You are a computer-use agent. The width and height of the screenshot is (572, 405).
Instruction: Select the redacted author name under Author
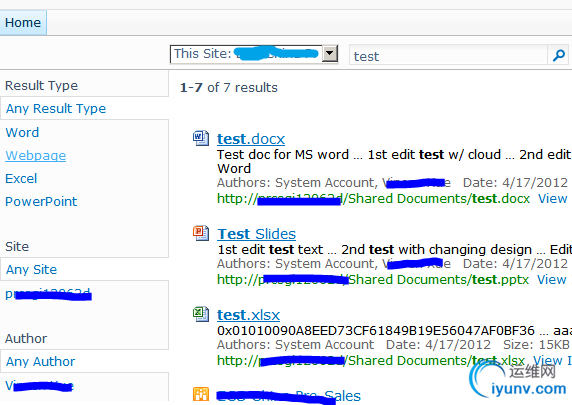pyautogui.click(x=39, y=385)
